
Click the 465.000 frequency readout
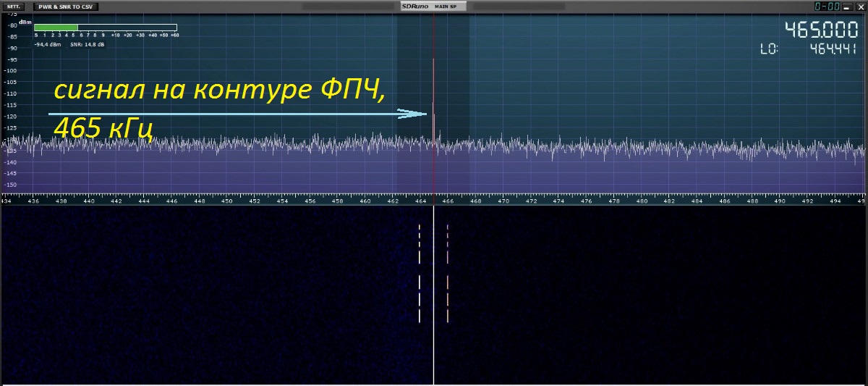[x=820, y=30]
